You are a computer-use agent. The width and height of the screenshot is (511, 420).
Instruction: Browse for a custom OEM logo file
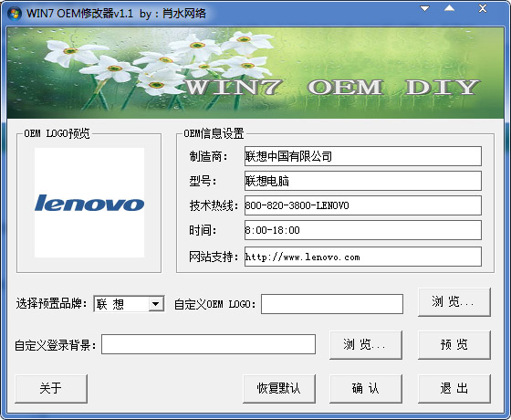(x=454, y=302)
